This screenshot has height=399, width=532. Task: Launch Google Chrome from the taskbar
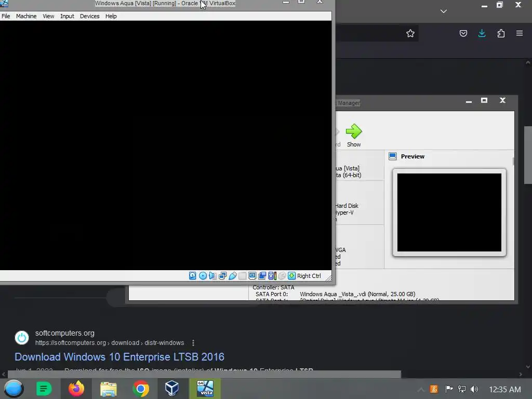[141, 389]
